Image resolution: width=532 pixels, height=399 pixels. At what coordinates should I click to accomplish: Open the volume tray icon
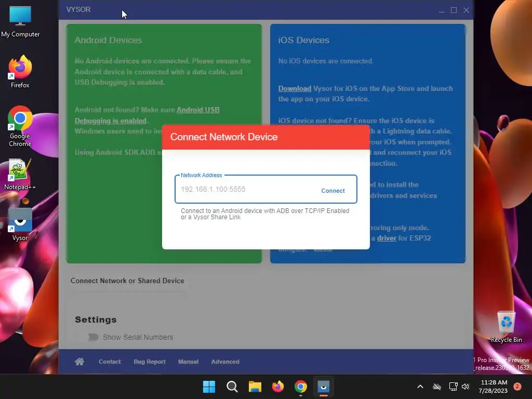tap(465, 387)
